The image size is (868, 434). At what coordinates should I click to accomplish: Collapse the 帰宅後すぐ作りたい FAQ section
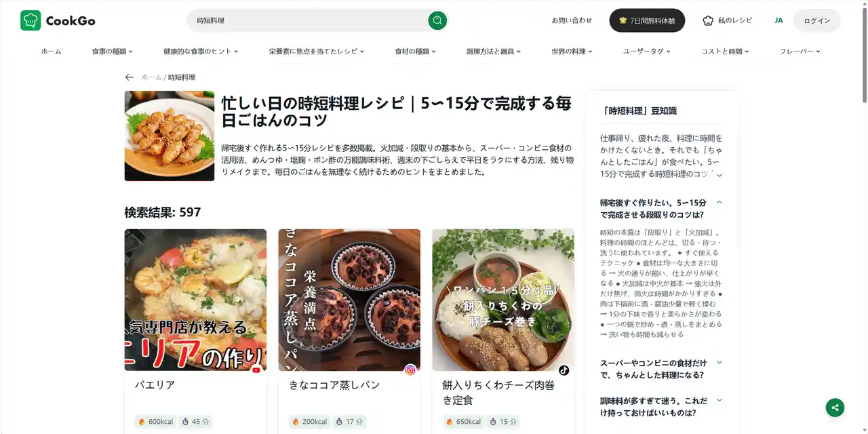[x=719, y=202]
